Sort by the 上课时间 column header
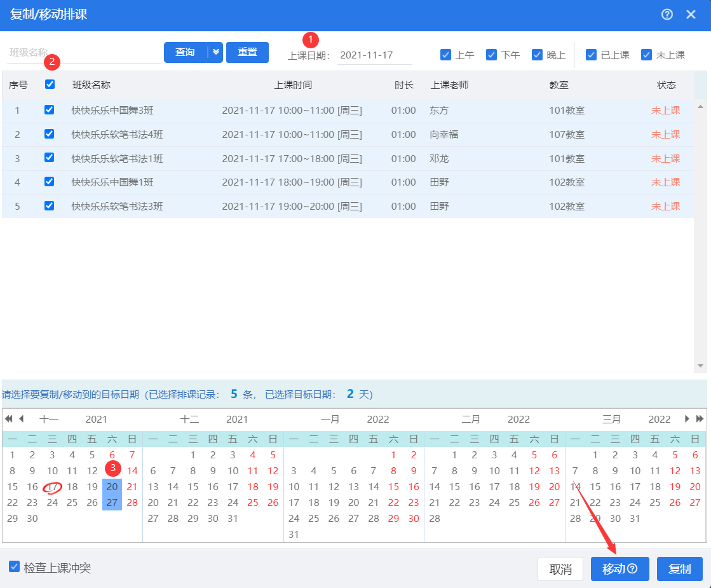This screenshot has width=711, height=588. pos(293,85)
